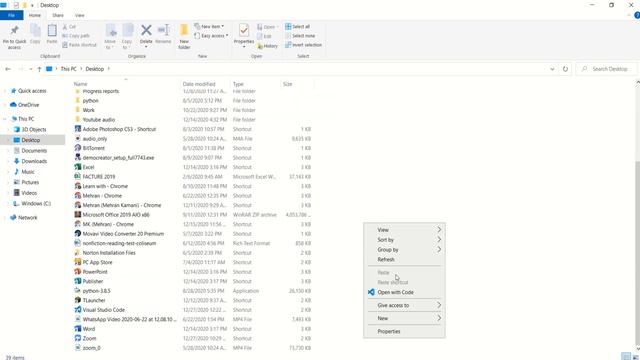Screen dimensions: 640x360
Task: Click the Up directory arrow
Action: pos(39,69)
